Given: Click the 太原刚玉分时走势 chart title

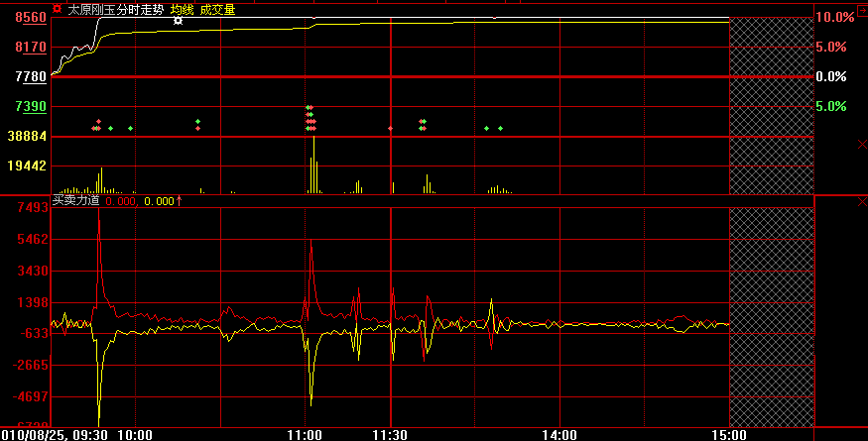Looking at the screenshot, I should pyautogui.click(x=115, y=9).
